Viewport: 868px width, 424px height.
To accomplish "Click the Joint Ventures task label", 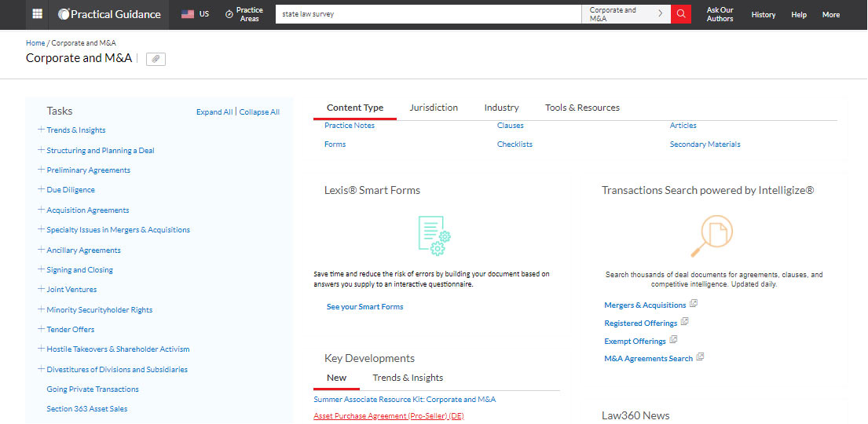I will [71, 290].
